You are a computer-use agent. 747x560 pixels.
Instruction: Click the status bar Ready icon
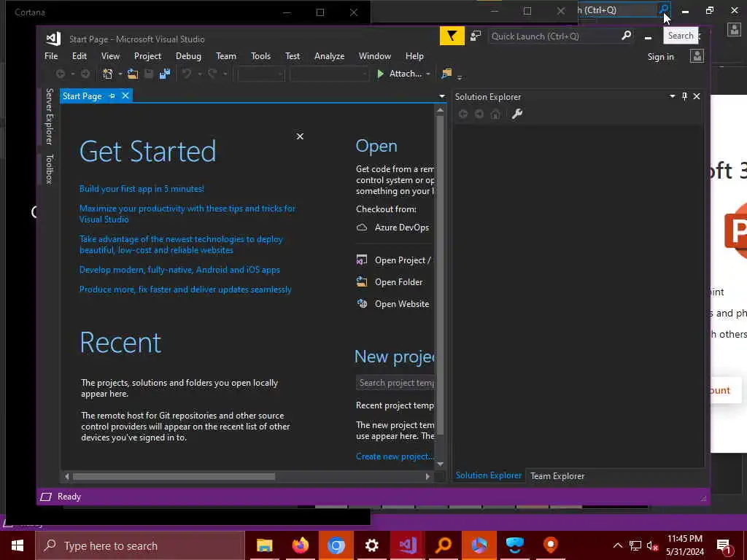pyautogui.click(x=46, y=497)
